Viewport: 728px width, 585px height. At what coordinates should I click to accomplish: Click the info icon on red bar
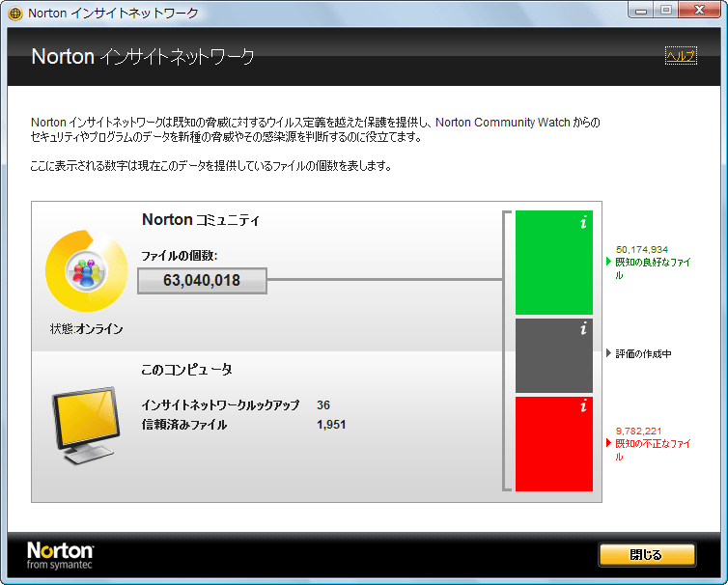(x=583, y=405)
